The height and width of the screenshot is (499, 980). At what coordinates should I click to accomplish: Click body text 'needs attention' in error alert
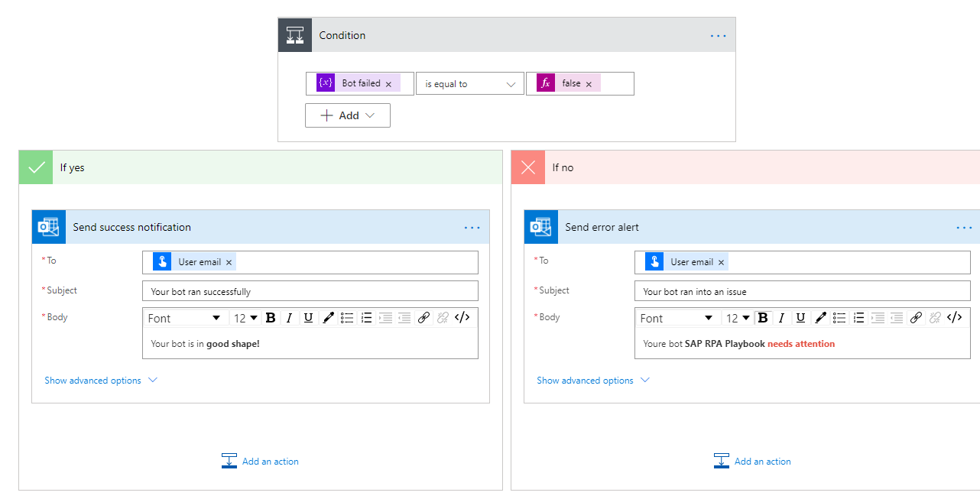pos(801,344)
